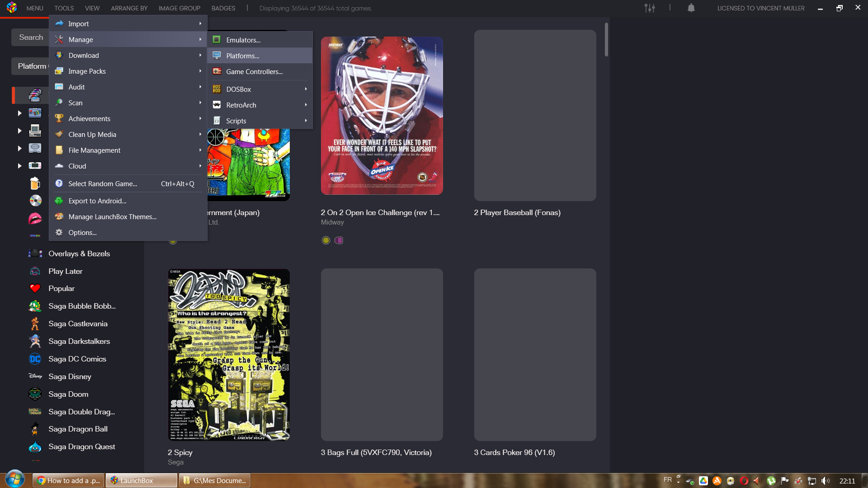868x488 pixels.
Task: Select Play Later playlist
Action: (x=66, y=271)
